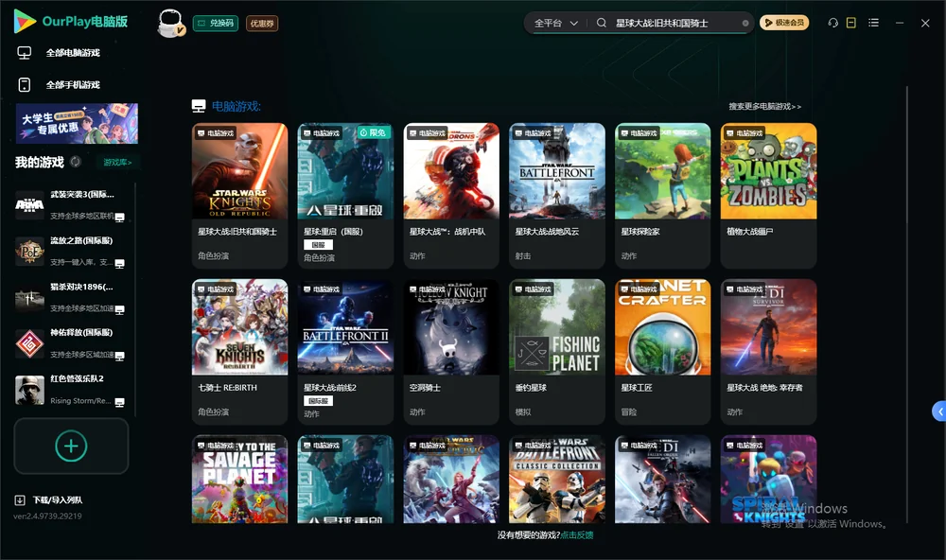This screenshot has width=946, height=560.
Task: Select 全部手机游戏 in the sidebar
Action: (x=73, y=85)
